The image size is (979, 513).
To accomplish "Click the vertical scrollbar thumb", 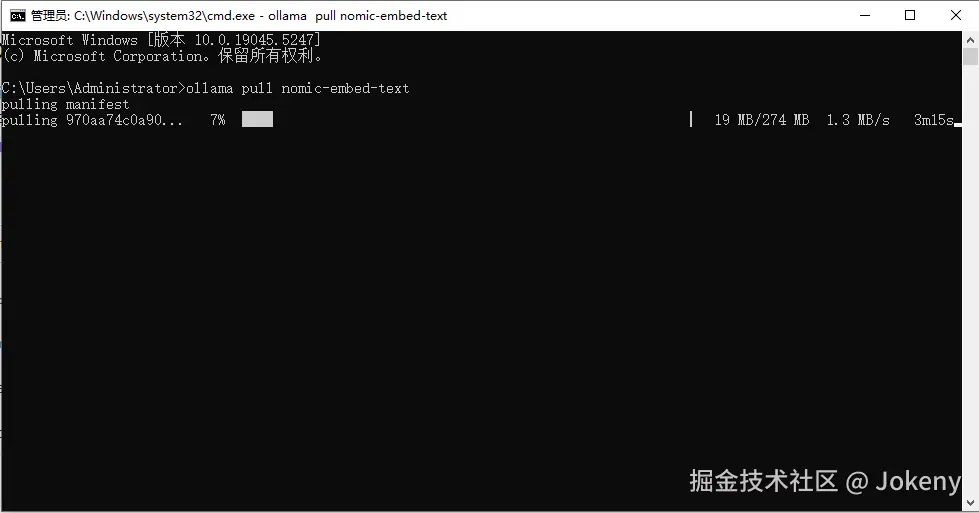I will coord(970,56).
